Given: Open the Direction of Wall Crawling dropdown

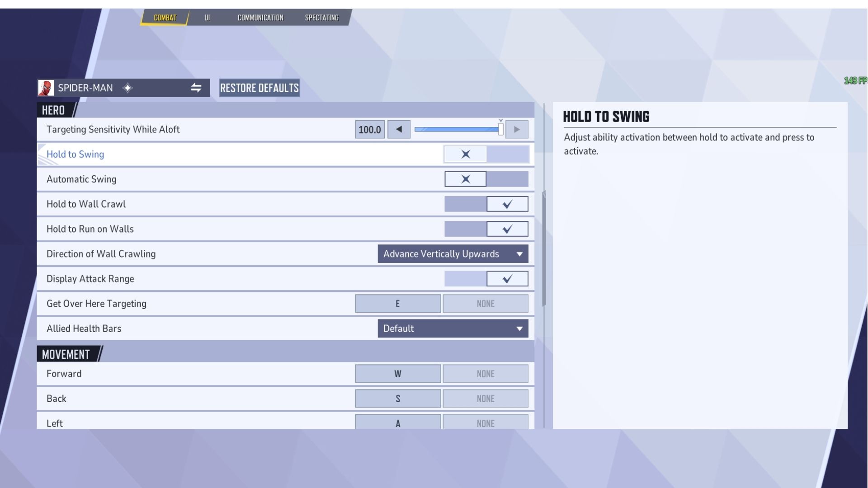Looking at the screenshot, I should pyautogui.click(x=453, y=254).
